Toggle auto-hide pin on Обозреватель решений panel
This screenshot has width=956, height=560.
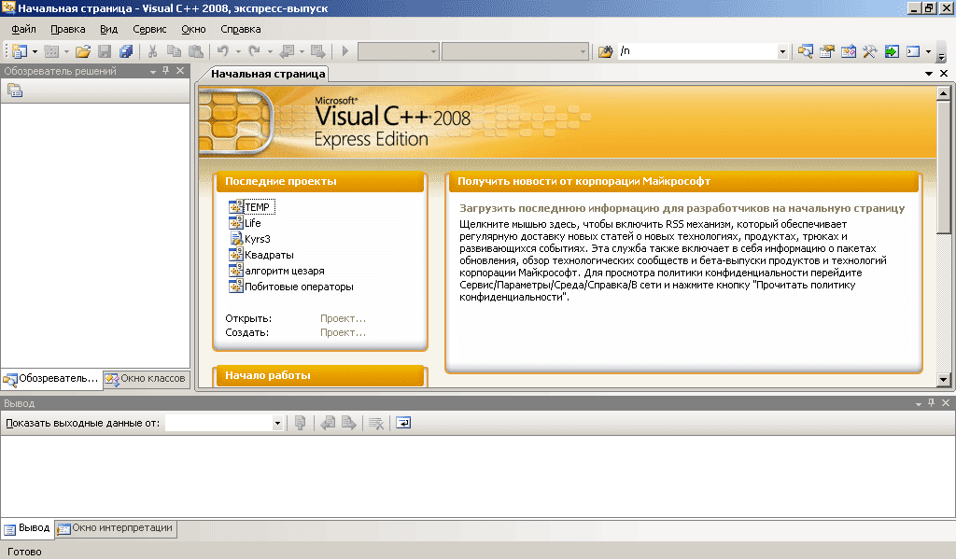point(166,71)
